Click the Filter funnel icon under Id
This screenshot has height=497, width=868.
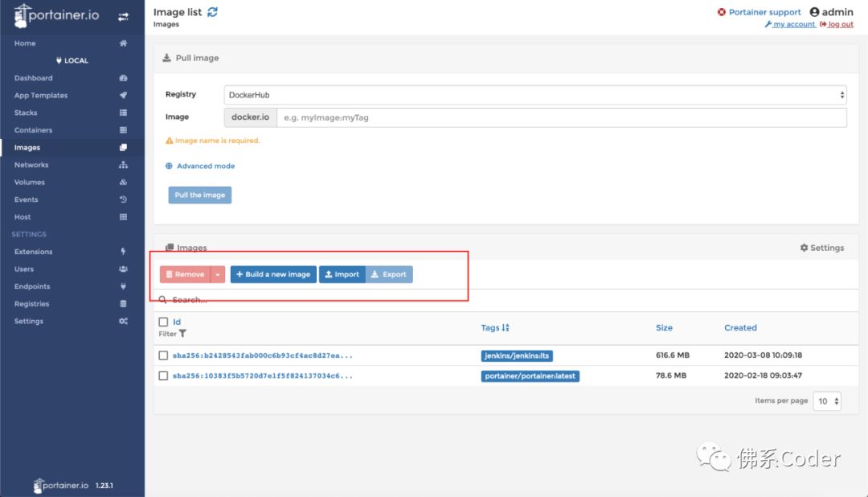coord(182,334)
